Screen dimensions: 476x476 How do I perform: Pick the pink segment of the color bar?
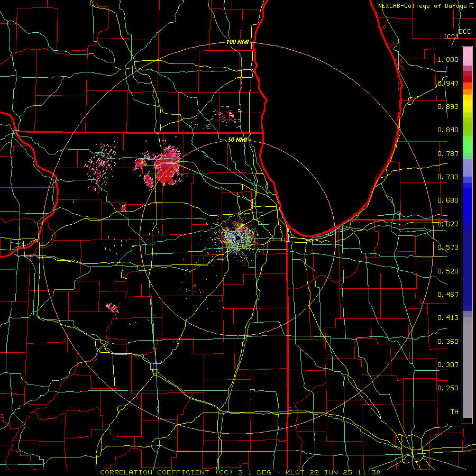467,56
